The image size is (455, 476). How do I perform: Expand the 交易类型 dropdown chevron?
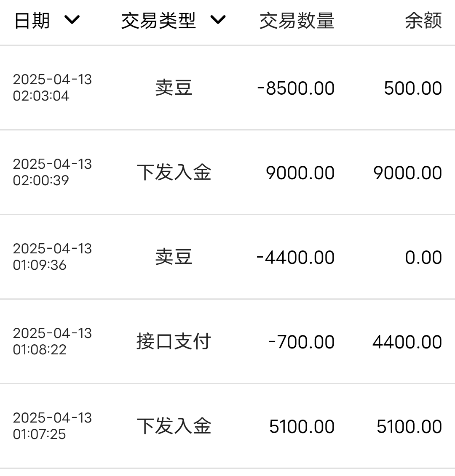pos(218,20)
